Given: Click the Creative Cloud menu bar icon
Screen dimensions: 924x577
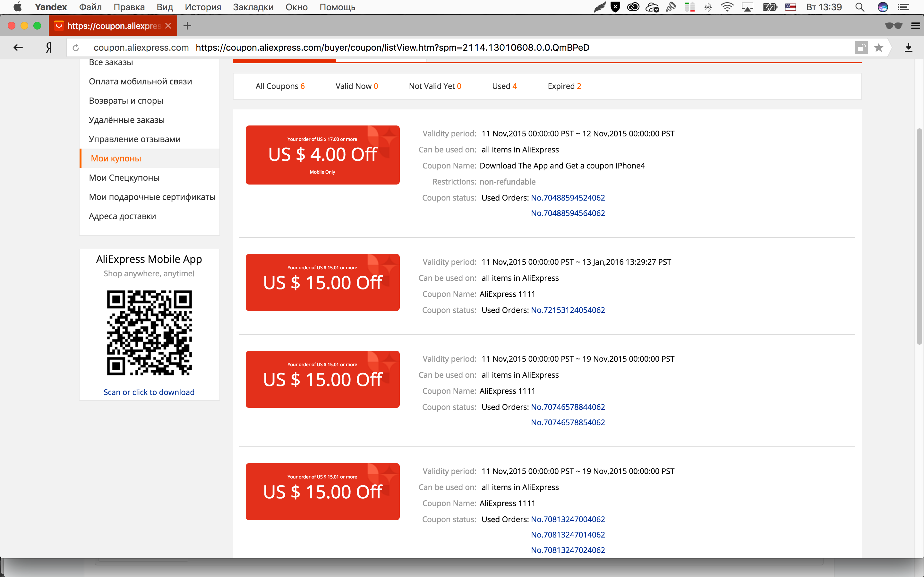Looking at the screenshot, I should (x=633, y=7).
